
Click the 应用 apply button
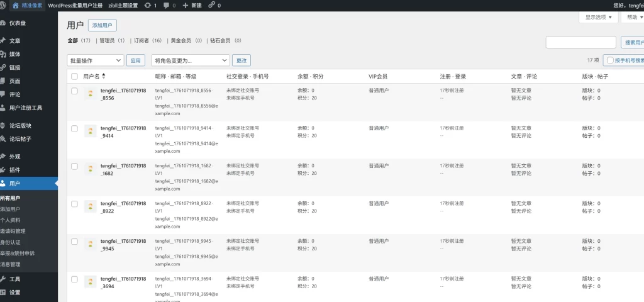pos(135,60)
